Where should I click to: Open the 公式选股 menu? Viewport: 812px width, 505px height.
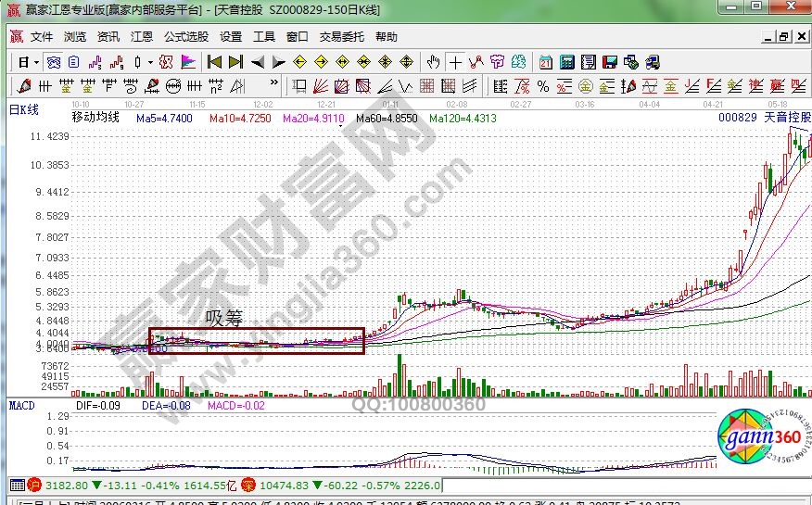pos(186,37)
